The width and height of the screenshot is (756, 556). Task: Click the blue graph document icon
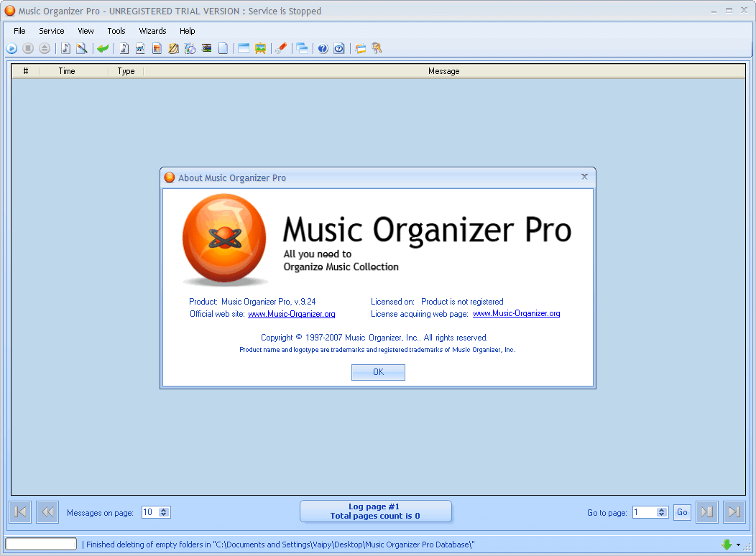pyautogui.click(x=140, y=48)
